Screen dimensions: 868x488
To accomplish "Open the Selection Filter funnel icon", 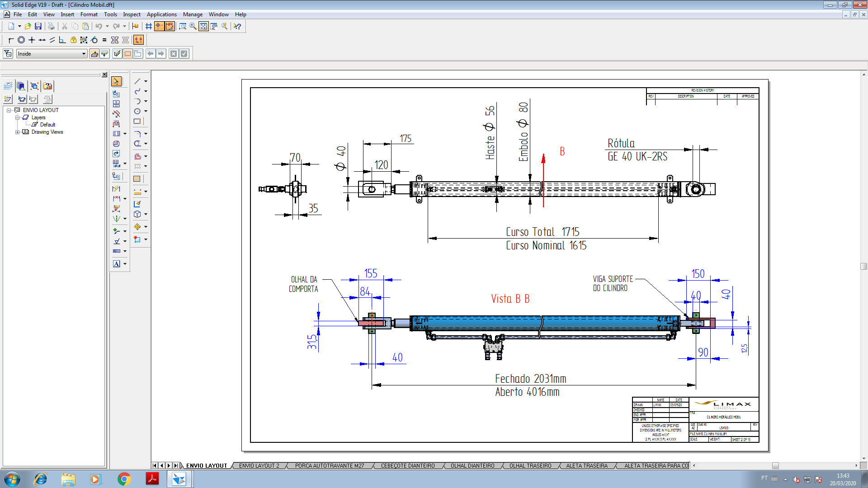I will pyautogui.click(x=8, y=53).
